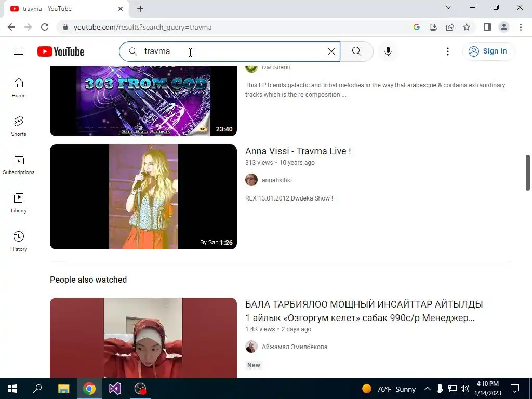The width and height of the screenshot is (532, 399).
Task: Click the Sign in button
Action: coord(488,51)
